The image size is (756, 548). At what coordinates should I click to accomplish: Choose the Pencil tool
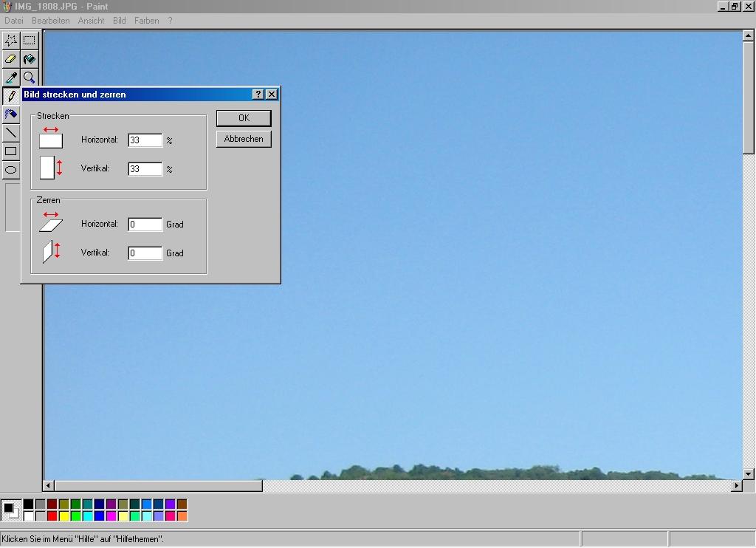(11, 96)
